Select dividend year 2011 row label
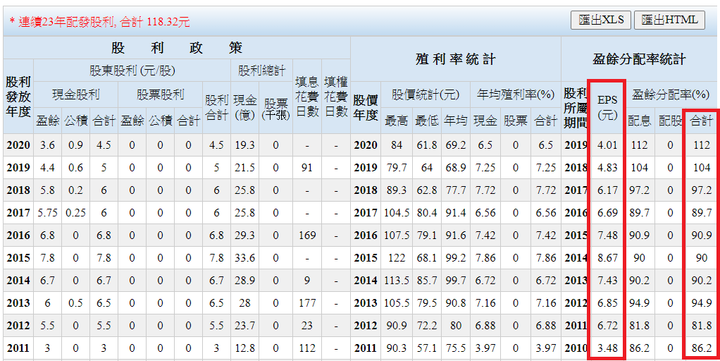 point(18,348)
